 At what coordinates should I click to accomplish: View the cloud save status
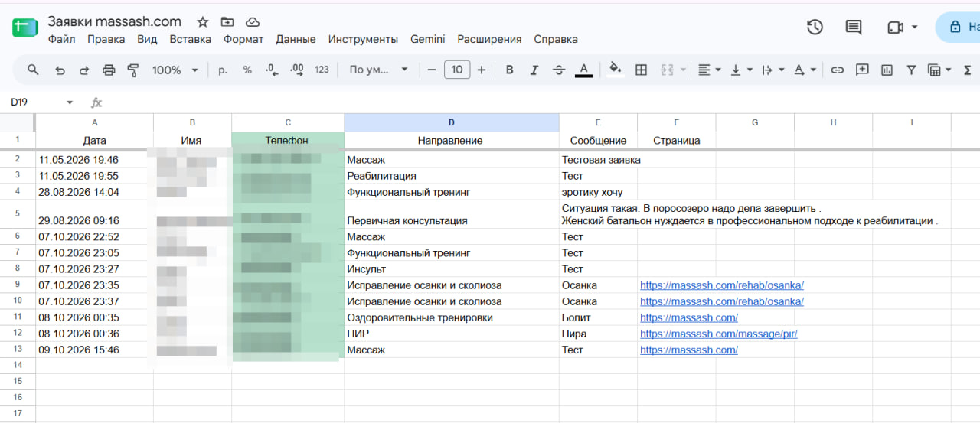click(252, 21)
